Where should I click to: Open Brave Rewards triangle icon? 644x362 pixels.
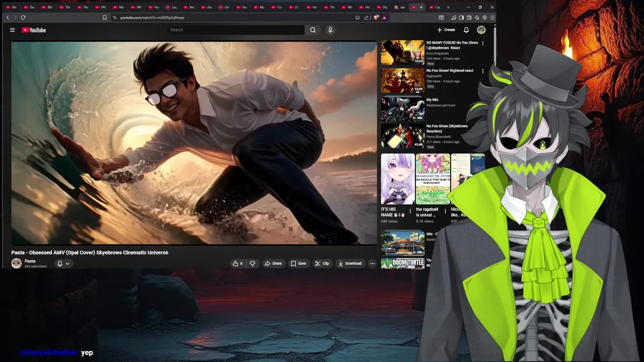point(384,18)
